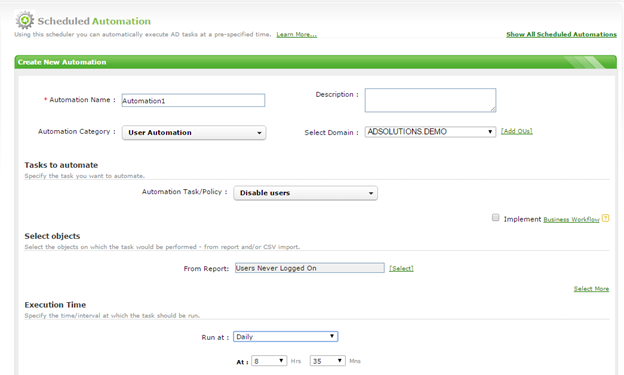This screenshot has height=375, width=624.
Task: Click the Add OUs link
Action: point(517,131)
